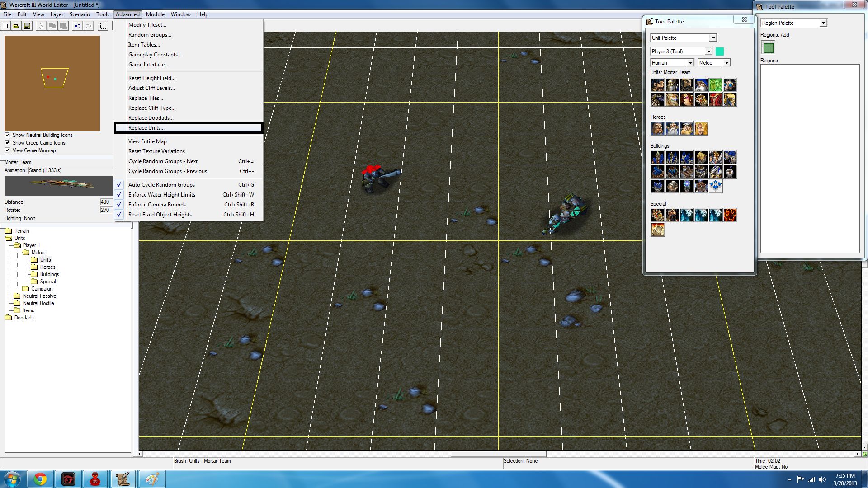Image resolution: width=868 pixels, height=488 pixels.
Task: Select the Sorceress unit icon
Action: click(687, 99)
